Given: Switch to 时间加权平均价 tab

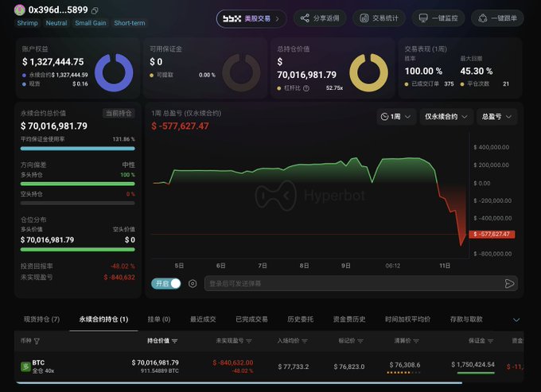Looking at the screenshot, I should click(407, 320).
